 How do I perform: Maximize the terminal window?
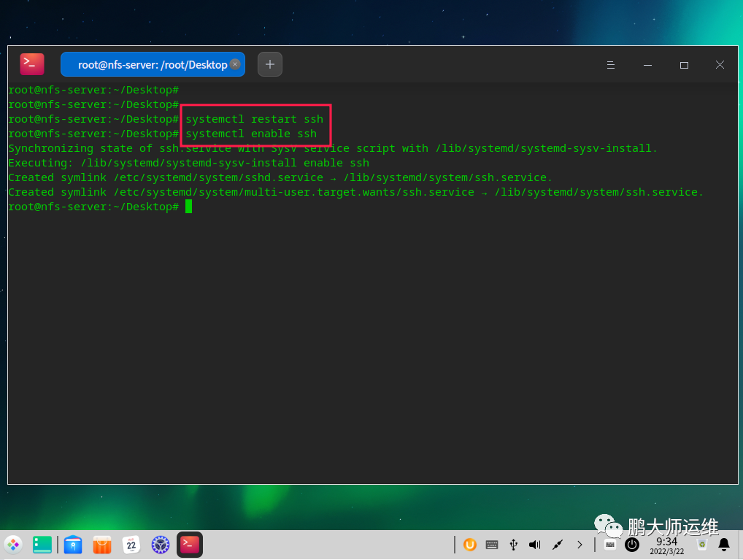(x=684, y=65)
